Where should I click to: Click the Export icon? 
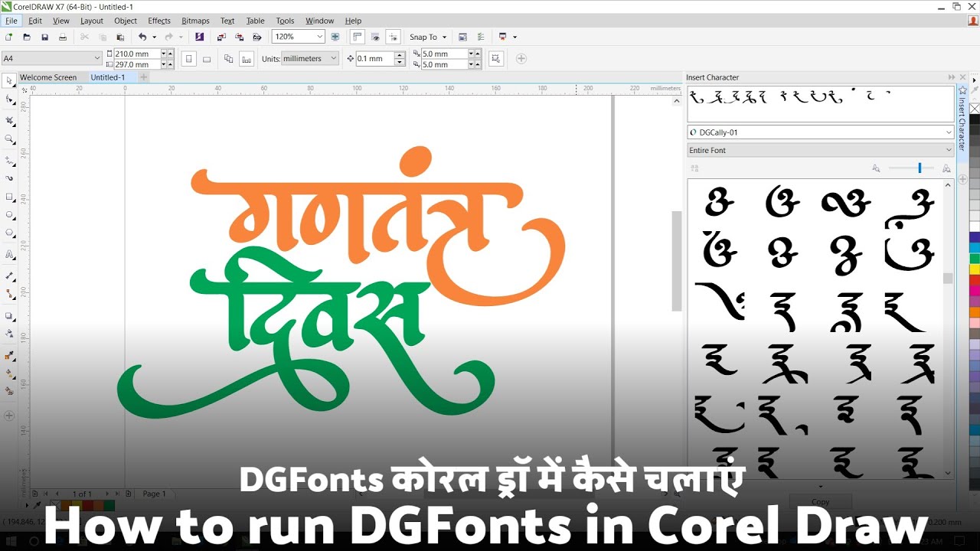click(239, 37)
